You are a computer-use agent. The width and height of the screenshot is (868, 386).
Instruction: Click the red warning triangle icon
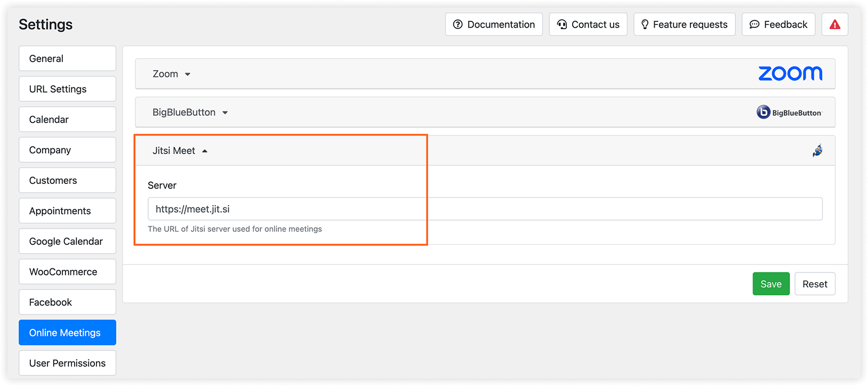834,25
